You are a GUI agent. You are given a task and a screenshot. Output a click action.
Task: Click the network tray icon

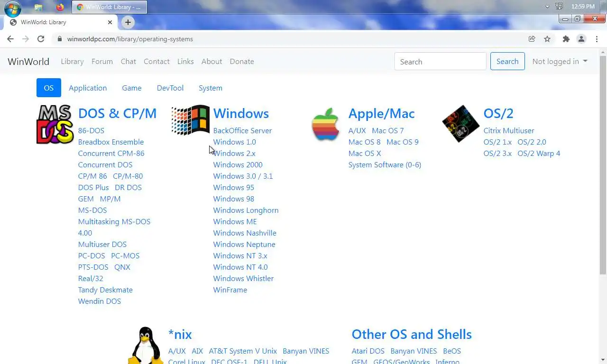[559, 7]
